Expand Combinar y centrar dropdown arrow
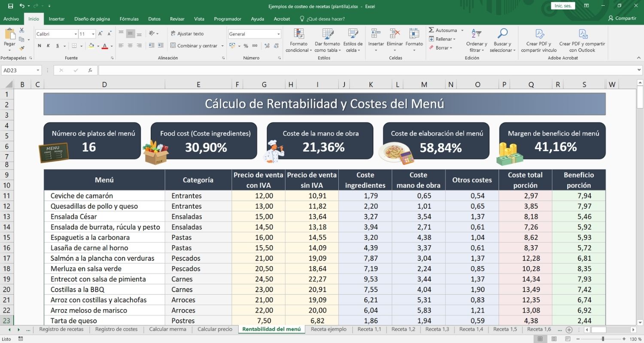Viewport: 644px width, 343px height. click(222, 46)
